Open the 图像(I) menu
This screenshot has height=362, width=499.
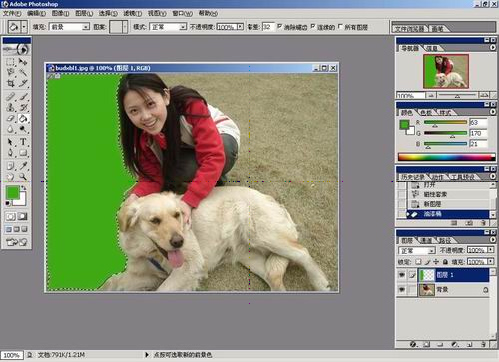[60, 13]
